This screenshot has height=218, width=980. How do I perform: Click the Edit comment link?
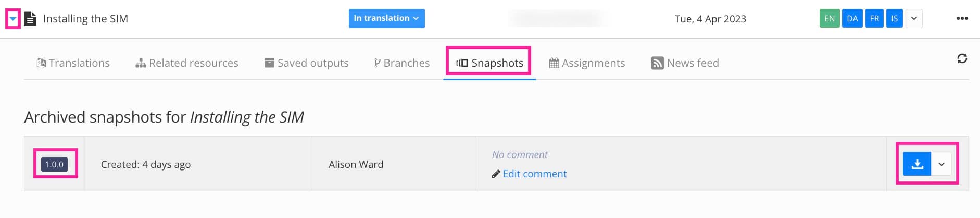(x=534, y=174)
